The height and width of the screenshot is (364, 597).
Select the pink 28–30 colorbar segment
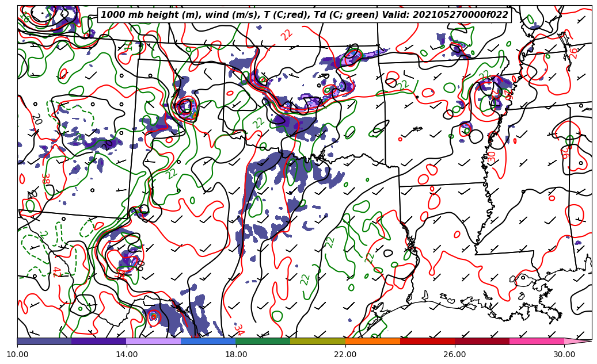pos(537,341)
